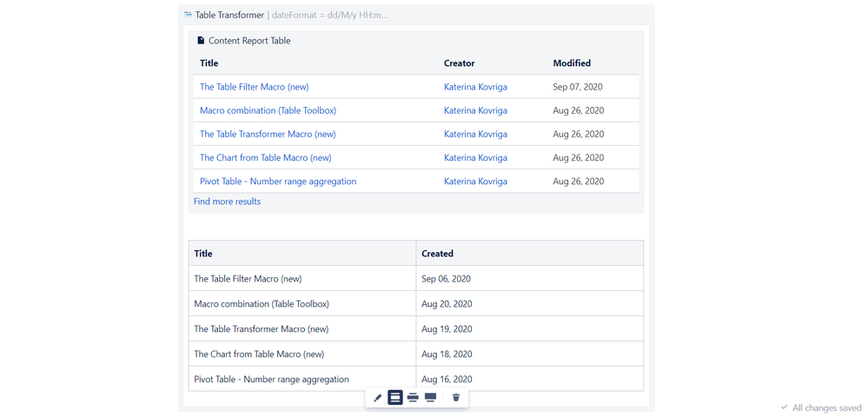This screenshot has height=418, width=868.
Task: Click the Content Report Table label
Action: (x=249, y=41)
